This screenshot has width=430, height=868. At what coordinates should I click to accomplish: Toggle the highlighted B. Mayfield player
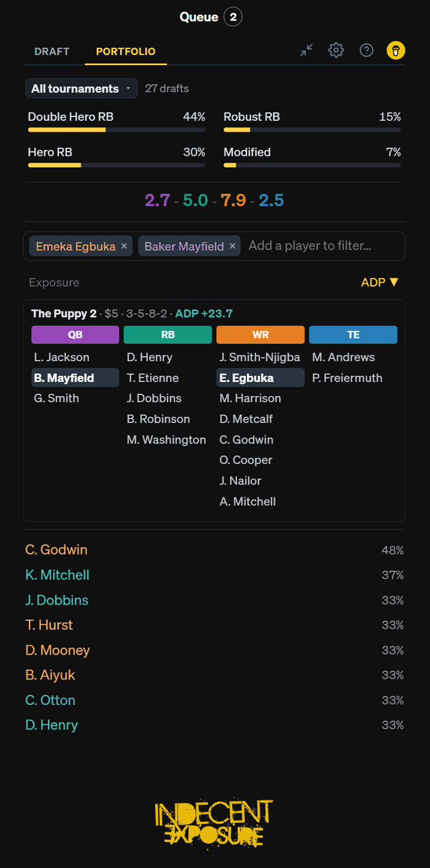pos(75,378)
